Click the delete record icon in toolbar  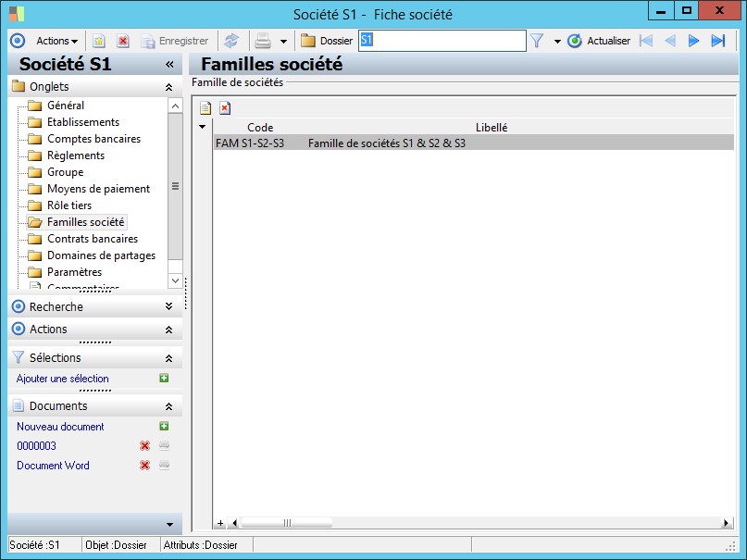123,41
